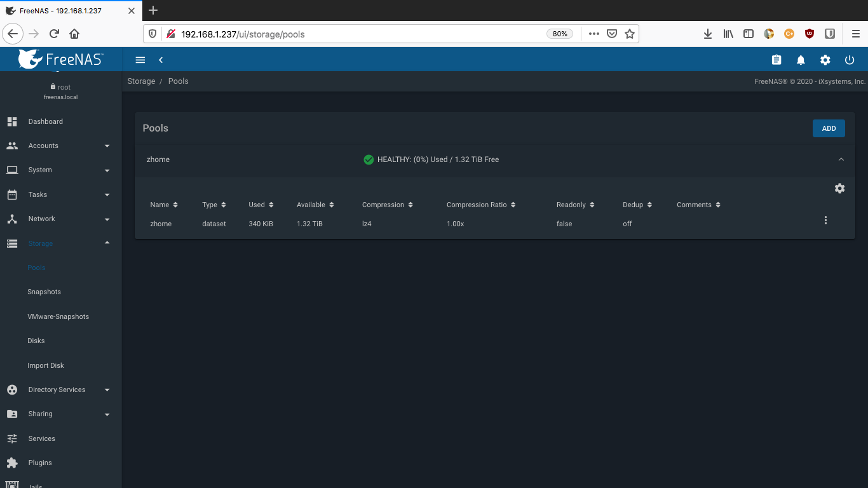Bookmark this page with the star icon

pos(630,34)
